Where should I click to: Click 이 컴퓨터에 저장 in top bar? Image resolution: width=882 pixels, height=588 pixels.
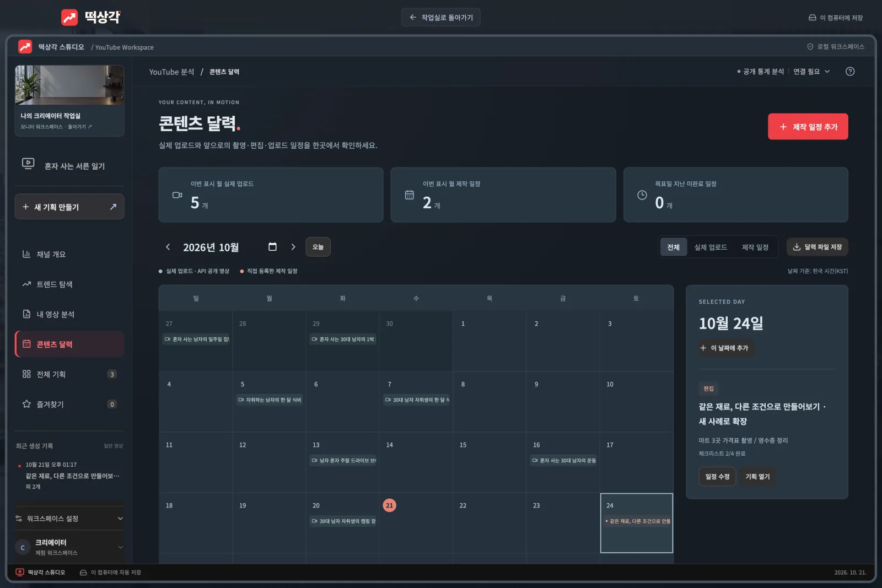tap(836, 18)
